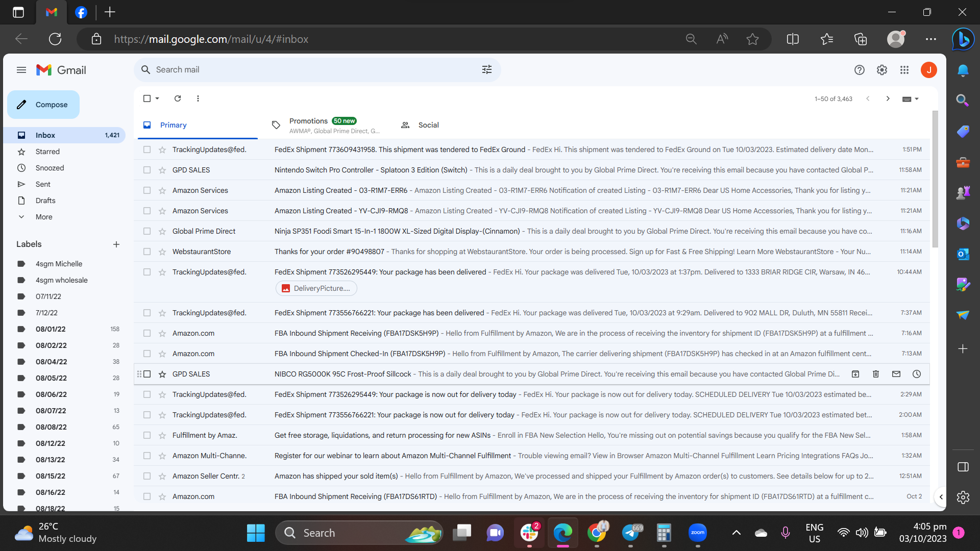Select checkbox for Ninja SP351 Foodi email

(x=147, y=231)
